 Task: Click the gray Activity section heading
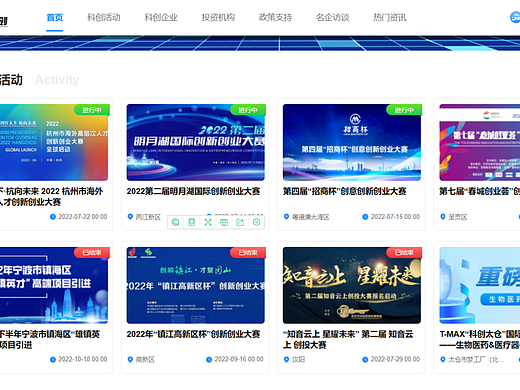pos(57,80)
